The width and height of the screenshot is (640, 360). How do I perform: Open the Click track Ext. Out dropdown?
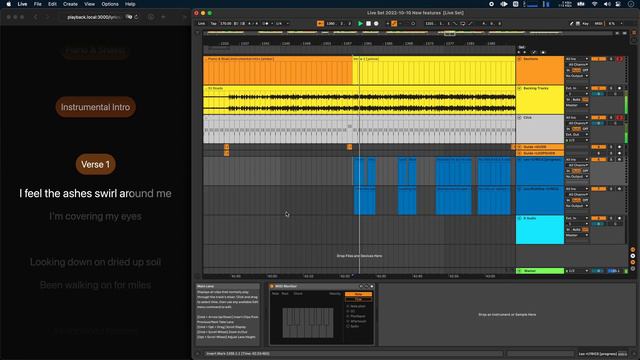point(577,134)
